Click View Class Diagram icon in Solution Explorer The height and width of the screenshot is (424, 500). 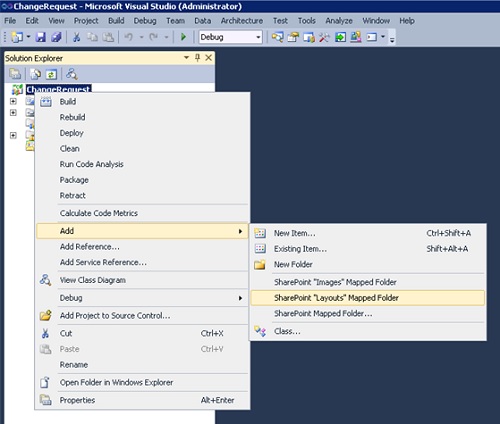(72, 74)
